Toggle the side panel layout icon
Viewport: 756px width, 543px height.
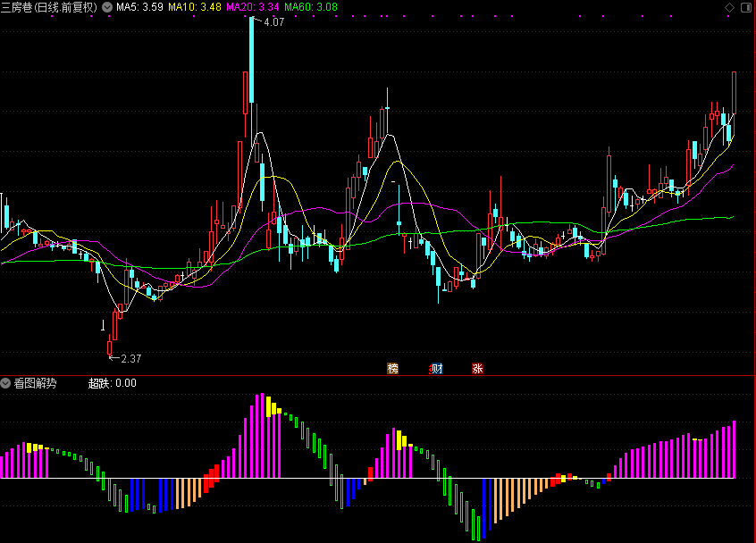746,7
